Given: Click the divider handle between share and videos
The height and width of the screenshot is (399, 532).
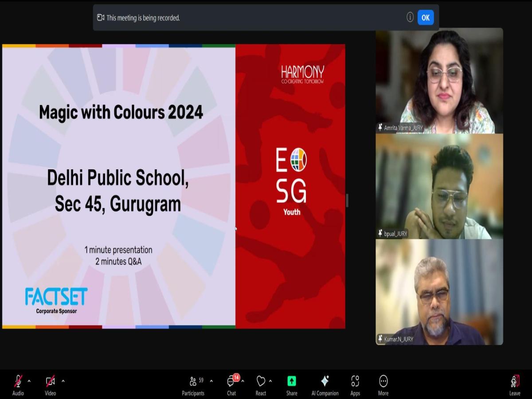Looking at the screenshot, I should click(347, 200).
